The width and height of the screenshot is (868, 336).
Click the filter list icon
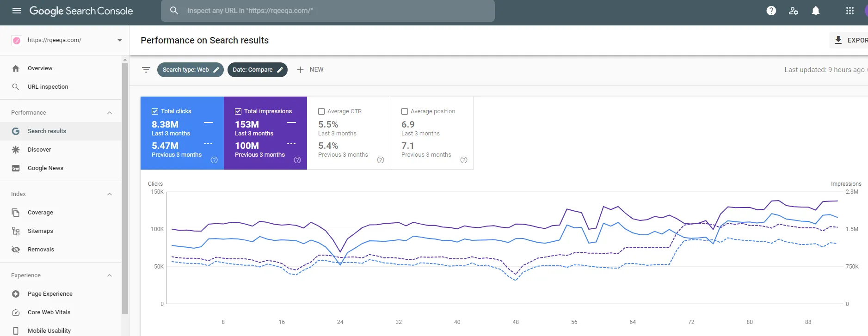point(146,70)
